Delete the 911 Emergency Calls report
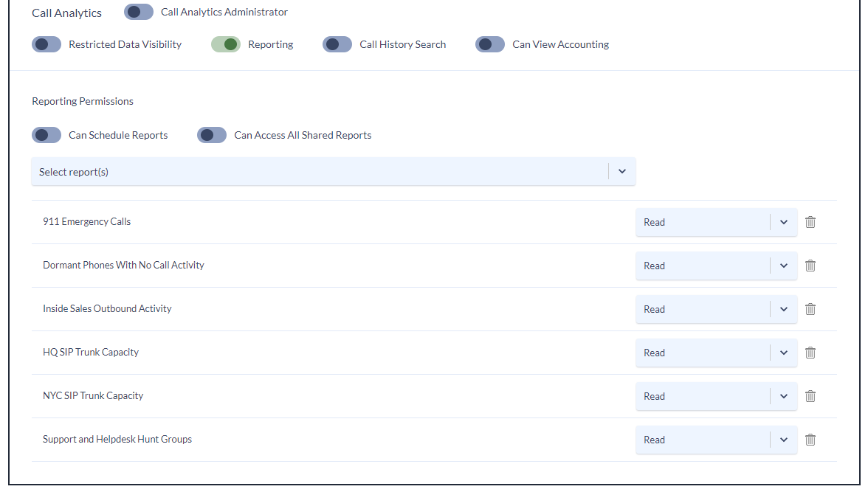 point(810,222)
